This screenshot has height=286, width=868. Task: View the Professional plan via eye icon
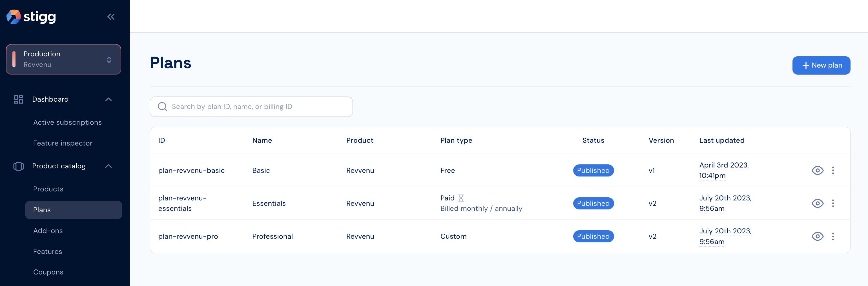point(818,236)
